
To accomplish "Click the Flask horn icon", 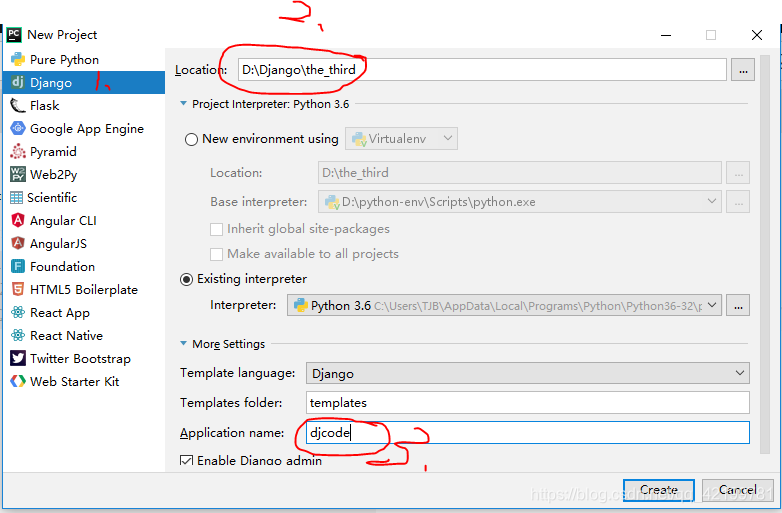I will tap(18, 105).
